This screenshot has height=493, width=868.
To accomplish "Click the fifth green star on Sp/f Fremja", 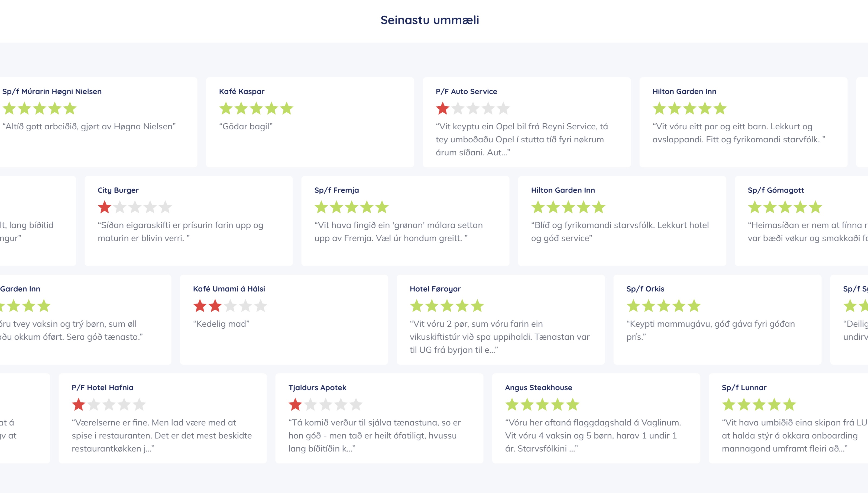I will [x=382, y=207].
